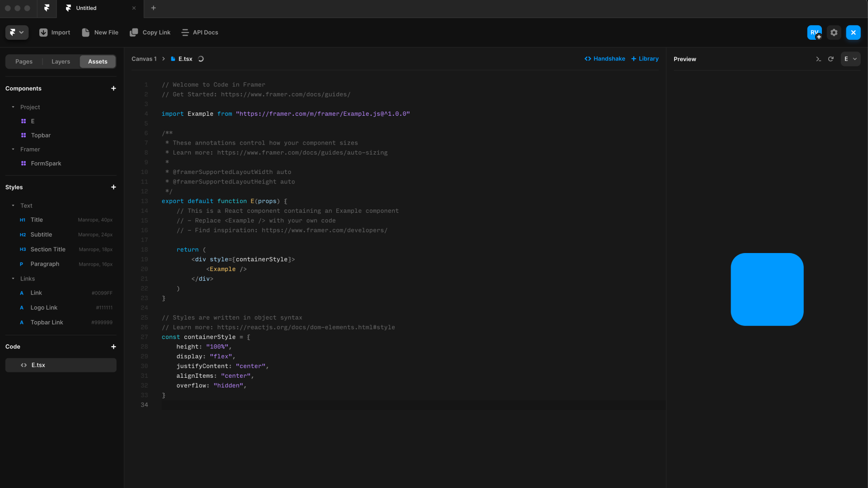Open the E component preview dropdown
The height and width of the screenshot is (488, 868).
(x=850, y=59)
